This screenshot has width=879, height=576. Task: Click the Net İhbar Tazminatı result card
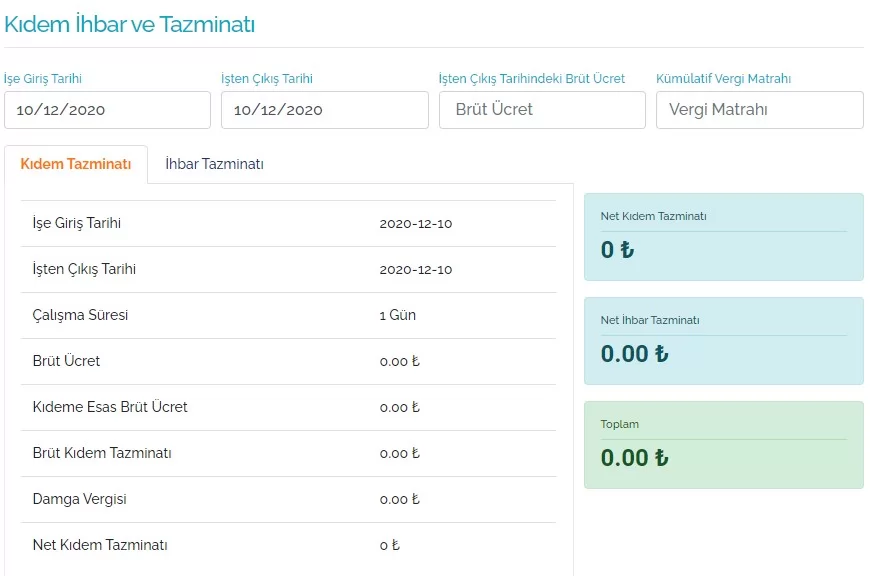click(x=723, y=341)
